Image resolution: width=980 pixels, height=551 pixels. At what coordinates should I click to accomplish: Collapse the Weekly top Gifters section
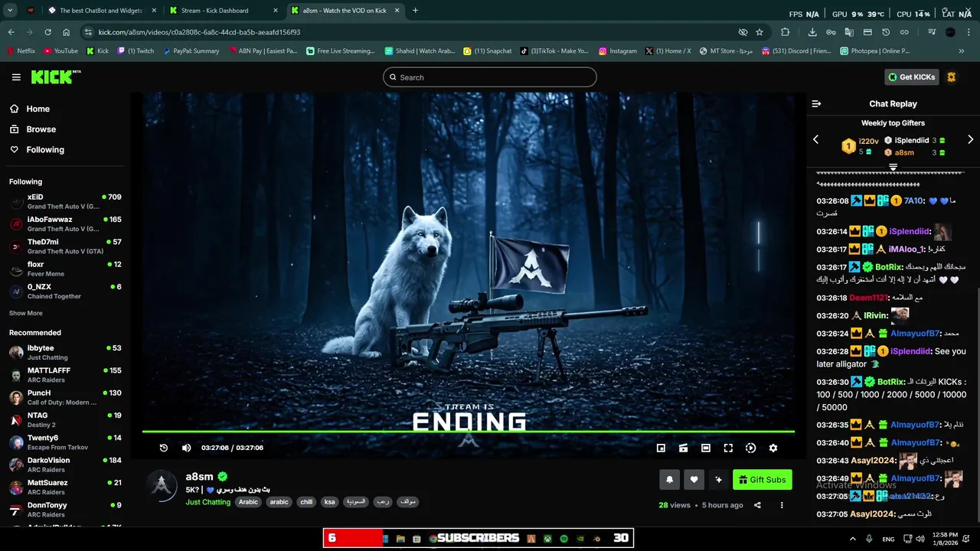pyautogui.click(x=893, y=167)
